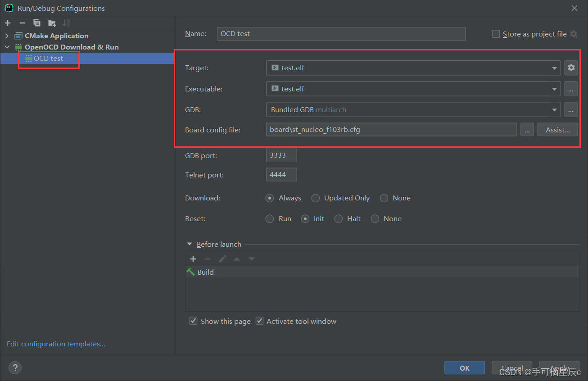
Task: Click the CLion logo in title bar
Action: click(x=9, y=8)
